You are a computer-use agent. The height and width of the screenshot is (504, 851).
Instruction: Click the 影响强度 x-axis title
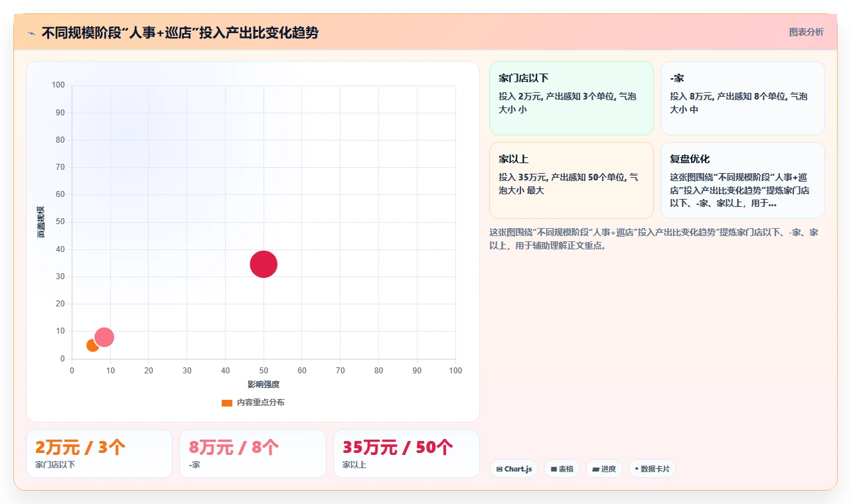pyautogui.click(x=264, y=385)
